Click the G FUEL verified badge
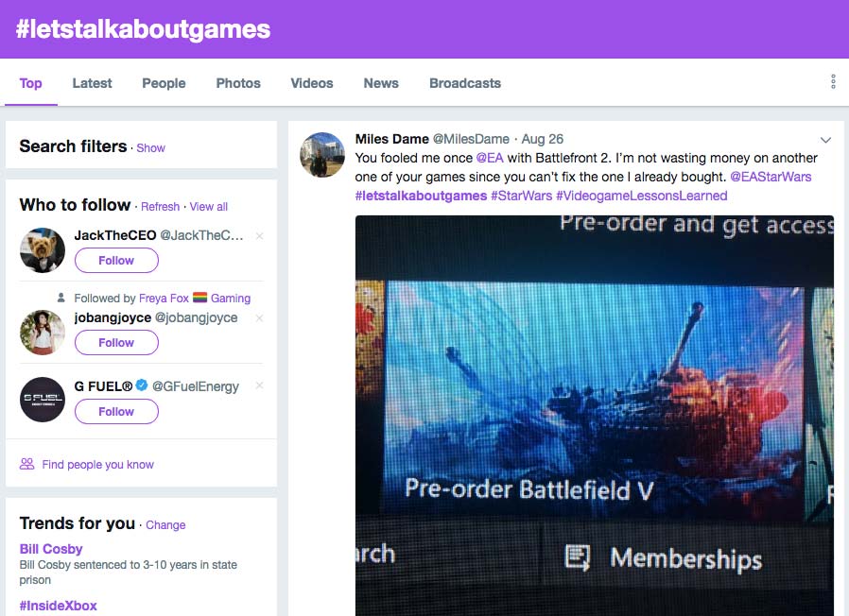The width and height of the screenshot is (849, 616). (142, 385)
